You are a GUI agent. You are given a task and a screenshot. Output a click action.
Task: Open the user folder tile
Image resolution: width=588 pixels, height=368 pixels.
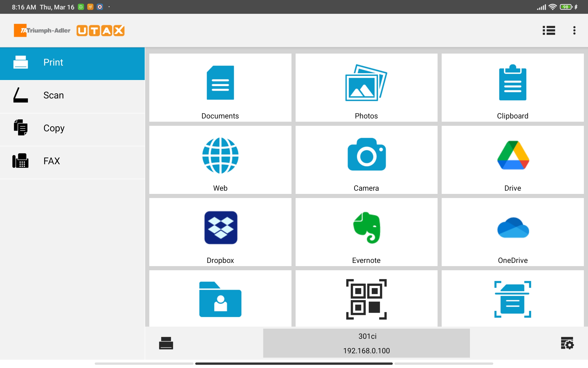(220, 298)
